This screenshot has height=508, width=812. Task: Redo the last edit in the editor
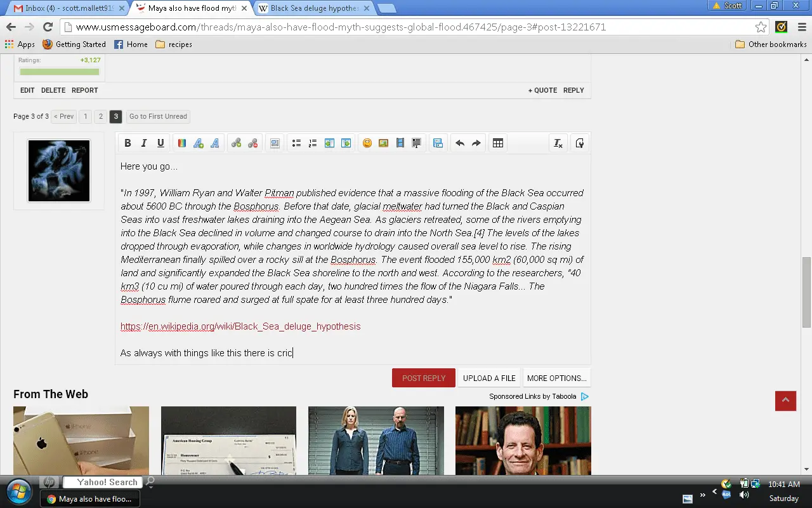tap(476, 144)
